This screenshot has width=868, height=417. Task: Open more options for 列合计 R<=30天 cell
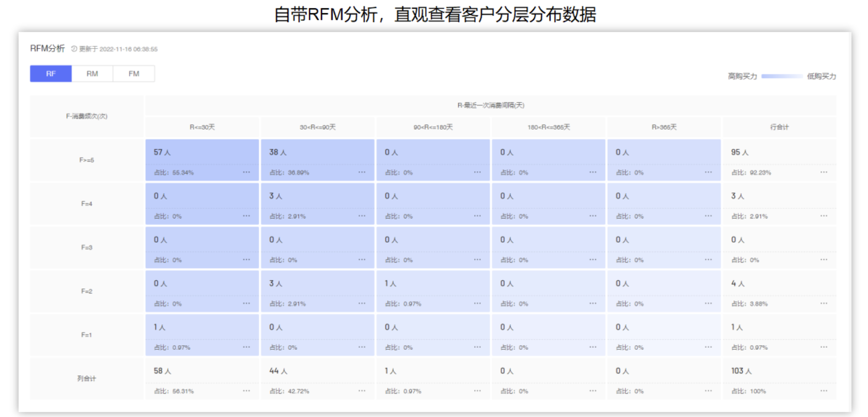247,391
